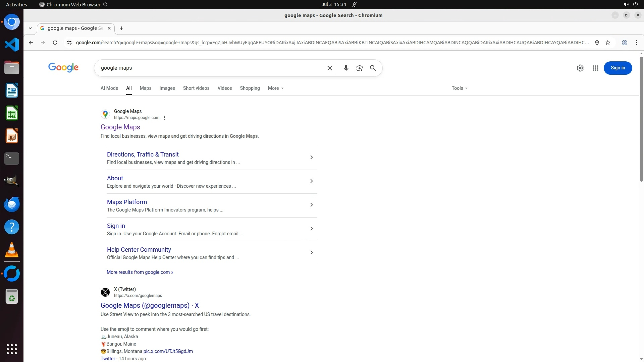Launch VLC from the Ubuntu dock
644x362 pixels.
12,250
